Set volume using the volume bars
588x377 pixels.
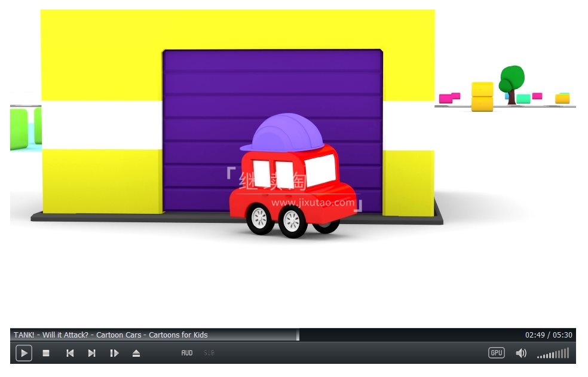[x=553, y=354]
